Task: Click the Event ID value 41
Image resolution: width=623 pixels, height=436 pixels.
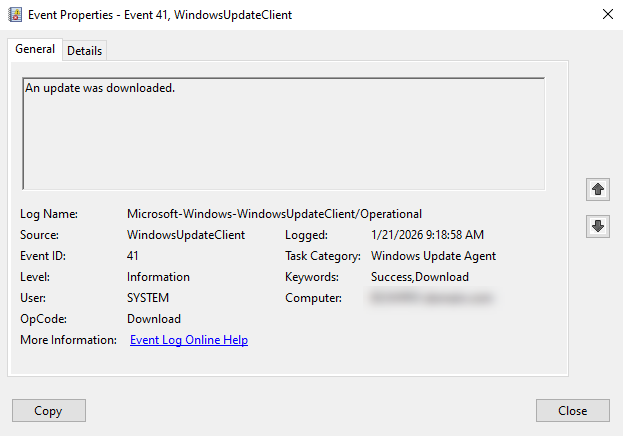Action: 133,256
